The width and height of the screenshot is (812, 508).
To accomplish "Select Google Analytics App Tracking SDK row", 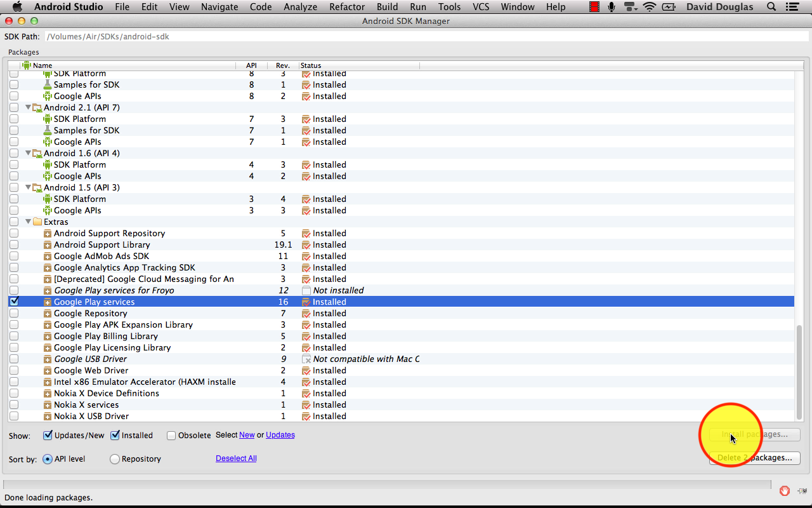I will click(x=401, y=268).
